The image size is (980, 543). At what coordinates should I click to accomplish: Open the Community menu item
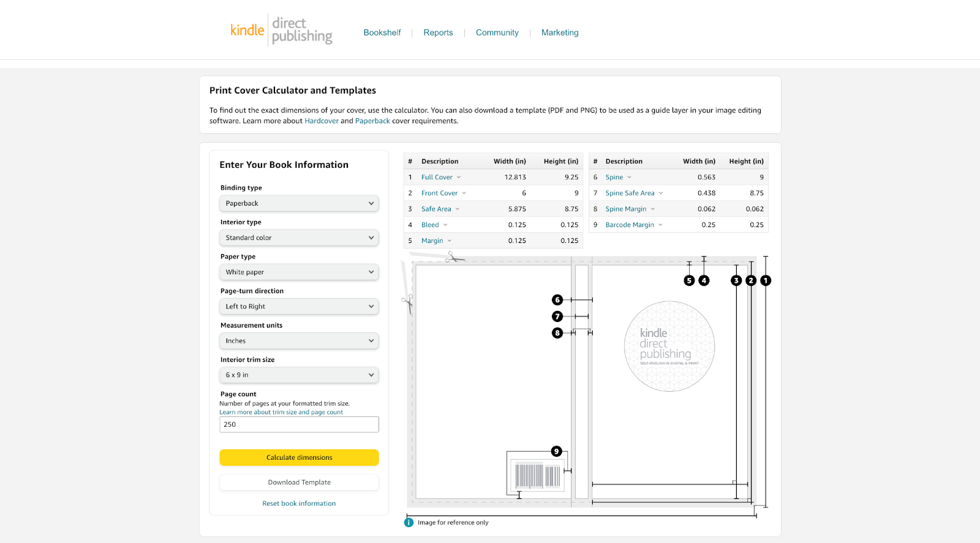(497, 32)
